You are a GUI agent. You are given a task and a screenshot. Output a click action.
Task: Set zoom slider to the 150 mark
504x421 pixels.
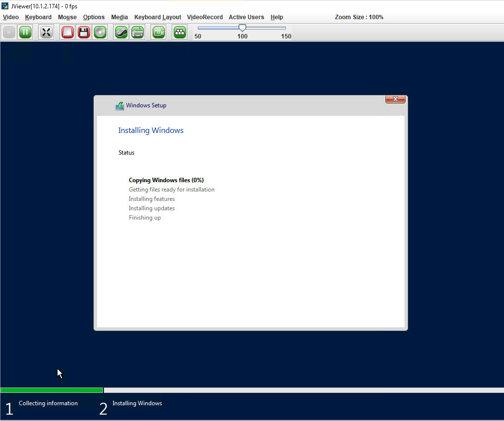pos(286,28)
